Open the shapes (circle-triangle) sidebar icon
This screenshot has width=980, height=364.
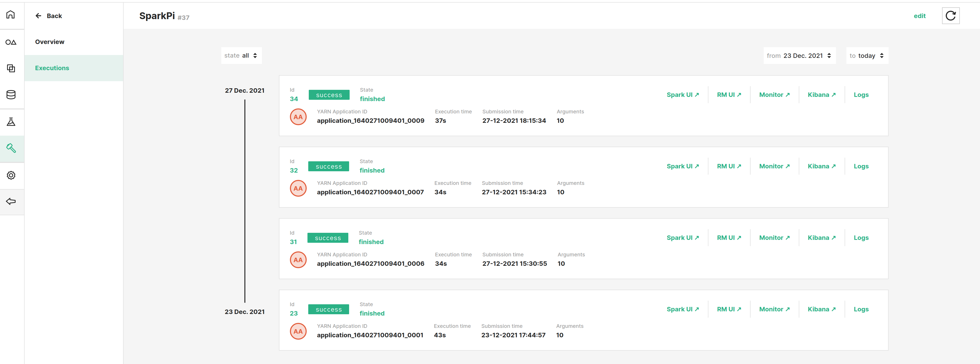point(11,42)
